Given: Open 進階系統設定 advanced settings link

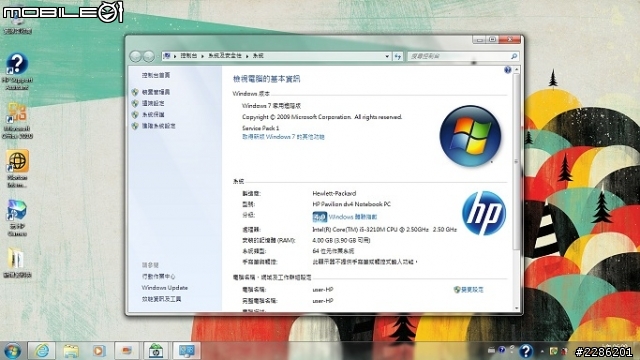Looking at the screenshot, I should tap(159, 126).
